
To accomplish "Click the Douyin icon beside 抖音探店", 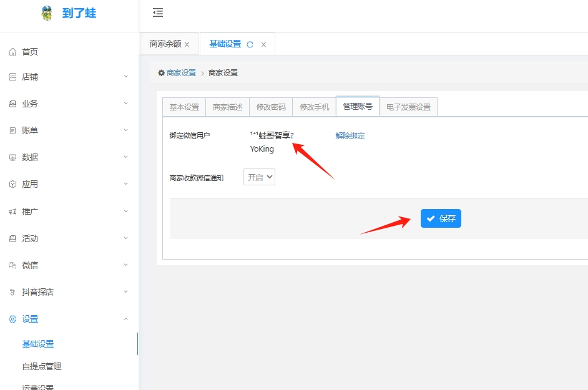I will (x=12, y=292).
